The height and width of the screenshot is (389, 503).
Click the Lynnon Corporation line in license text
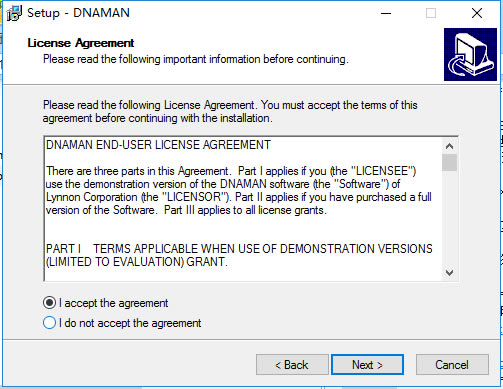239,197
